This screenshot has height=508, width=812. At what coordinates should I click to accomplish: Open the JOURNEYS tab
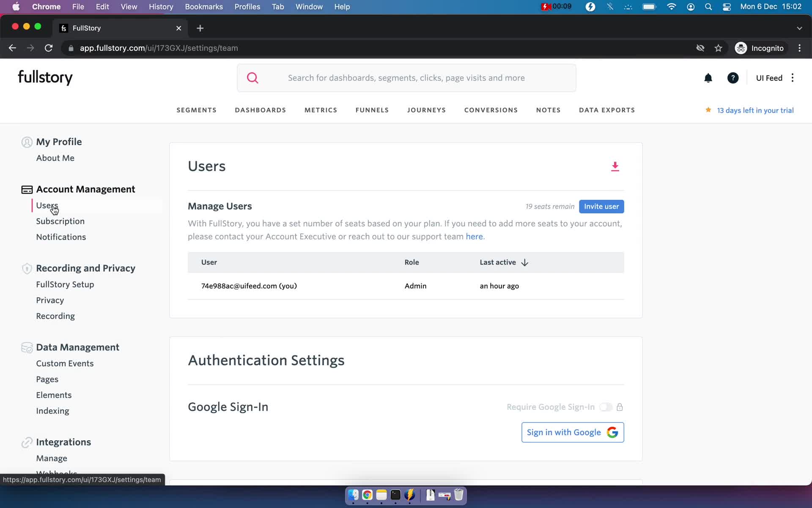[x=426, y=110]
